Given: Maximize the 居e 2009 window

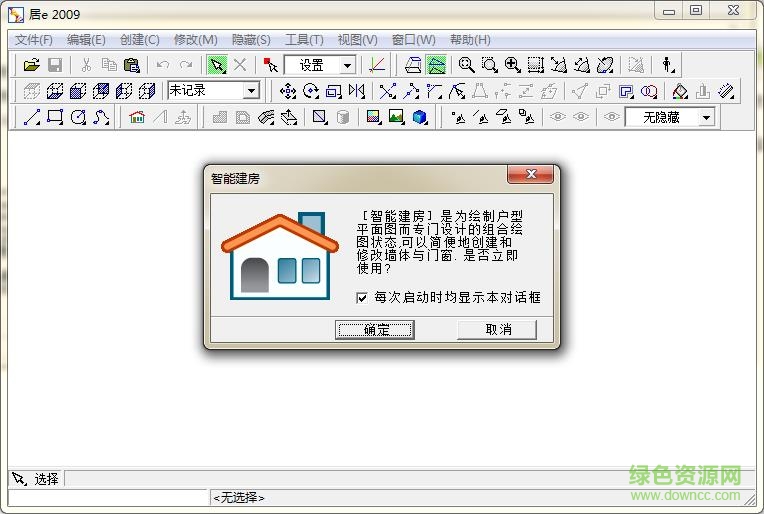Looking at the screenshot, I should (x=696, y=10).
